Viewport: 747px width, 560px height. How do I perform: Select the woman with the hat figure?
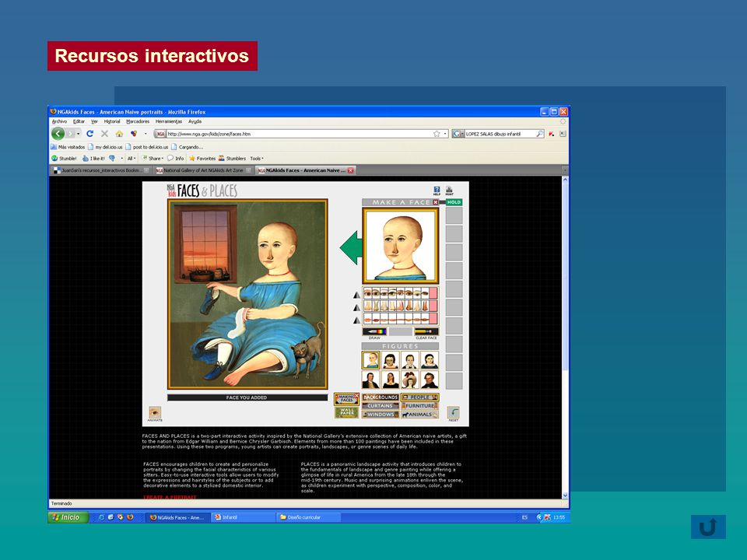(x=410, y=380)
